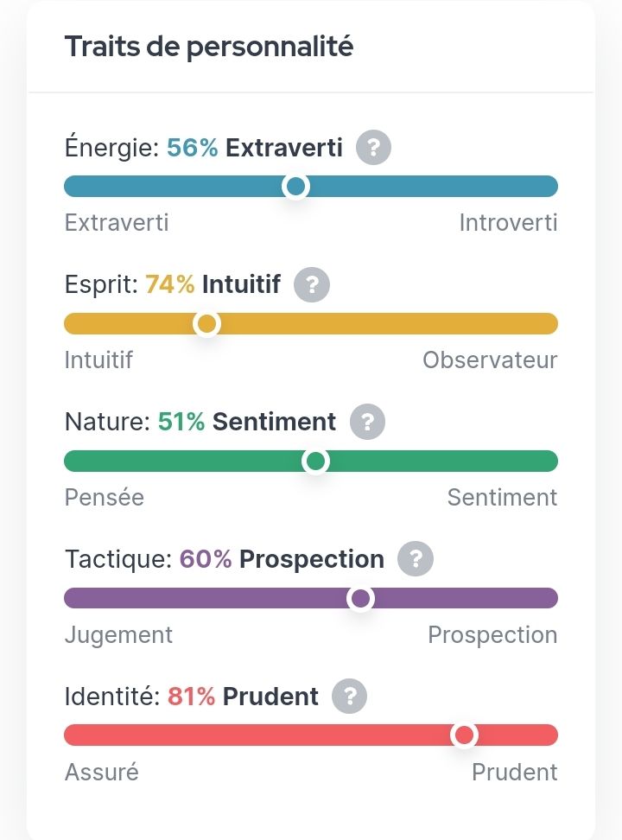Click the help icon next to Énergie Extraverti
Image resolution: width=622 pixels, height=840 pixels.
373,148
